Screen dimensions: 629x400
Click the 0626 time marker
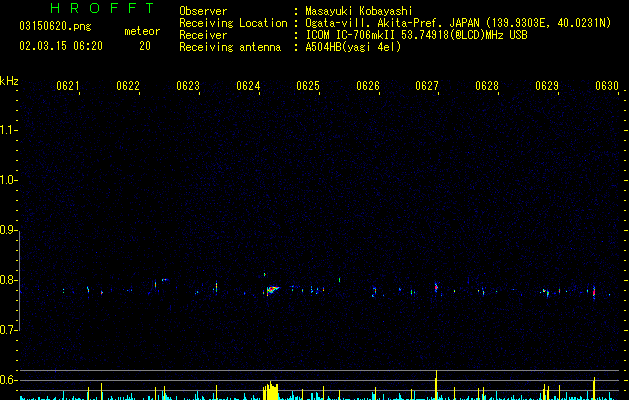(x=368, y=86)
